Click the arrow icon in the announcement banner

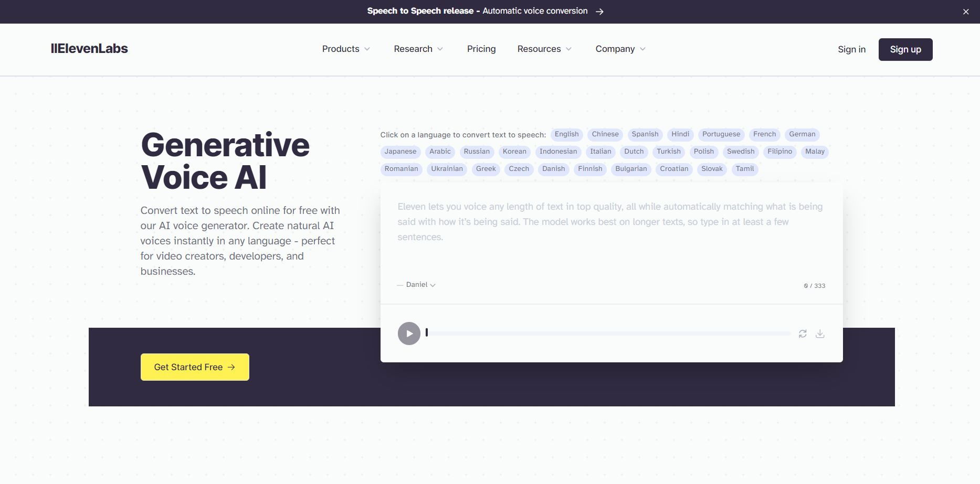click(x=599, y=12)
